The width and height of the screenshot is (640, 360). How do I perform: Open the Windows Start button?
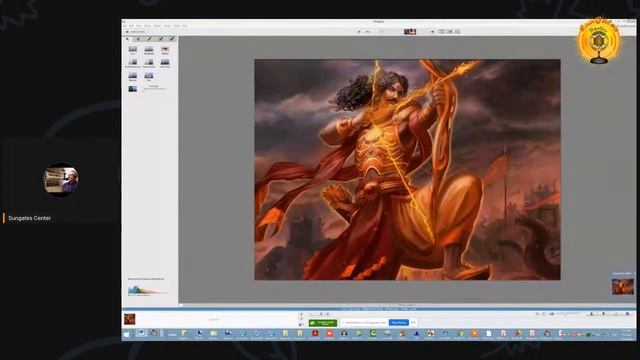click(x=127, y=334)
